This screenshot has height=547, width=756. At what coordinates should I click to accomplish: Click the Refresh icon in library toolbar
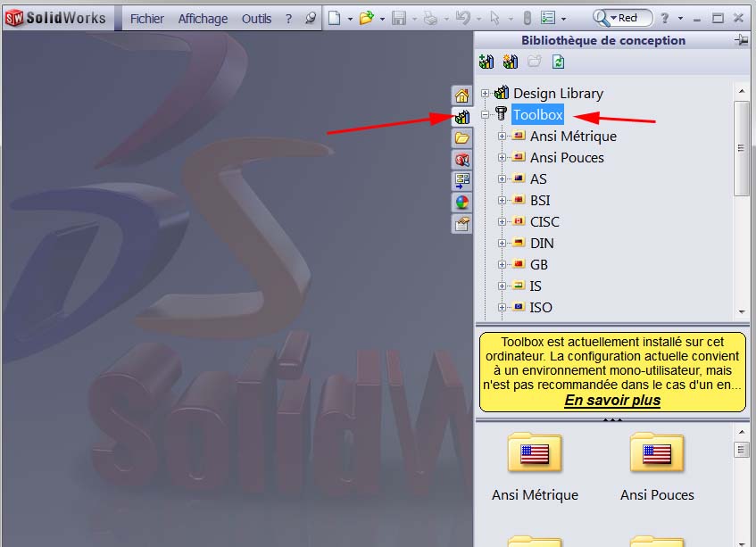[x=559, y=62]
